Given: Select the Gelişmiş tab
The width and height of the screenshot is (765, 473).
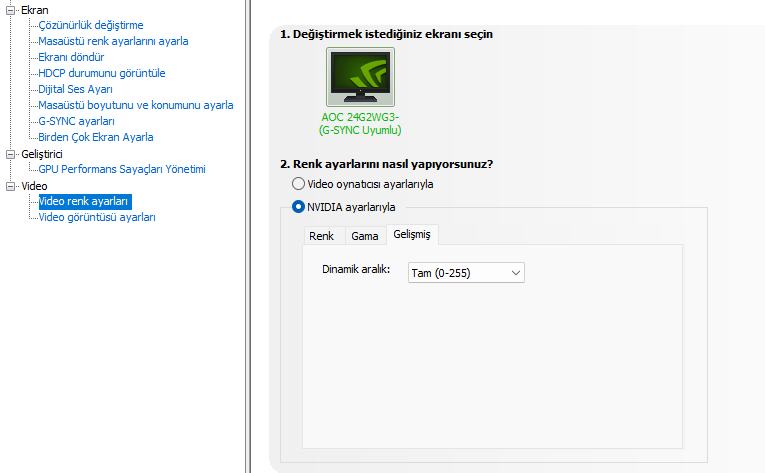Looking at the screenshot, I should coord(412,234).
